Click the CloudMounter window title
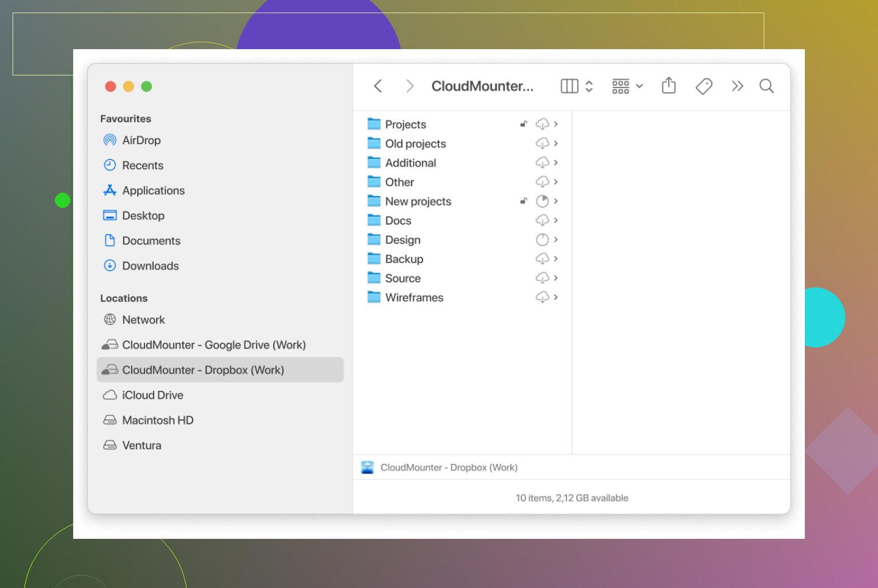The width and height of the screenshot is (878, 588). click(482, 86)
